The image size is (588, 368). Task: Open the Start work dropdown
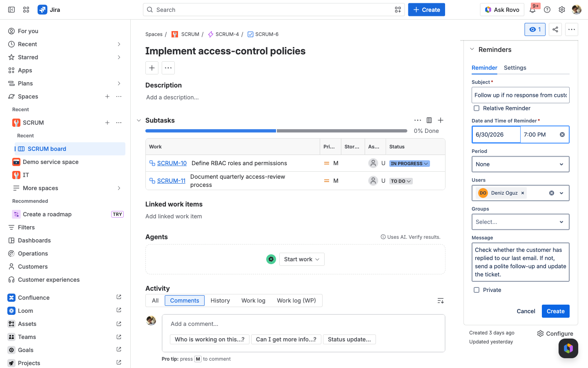pos(302,259)
